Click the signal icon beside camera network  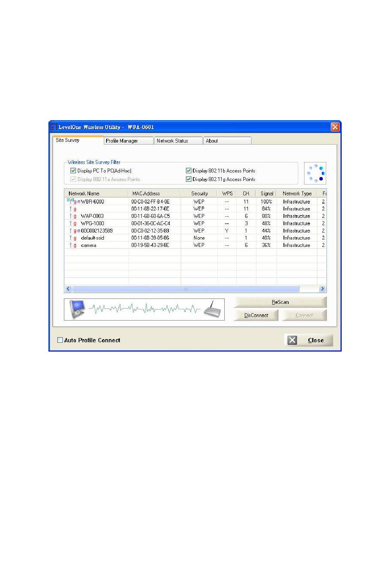(71, 245)
